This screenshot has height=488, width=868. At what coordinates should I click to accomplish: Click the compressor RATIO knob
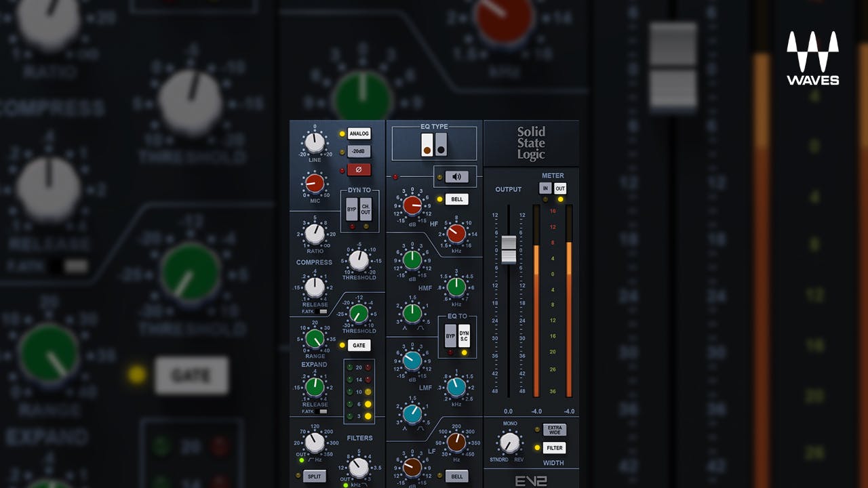tap(315, 235)
